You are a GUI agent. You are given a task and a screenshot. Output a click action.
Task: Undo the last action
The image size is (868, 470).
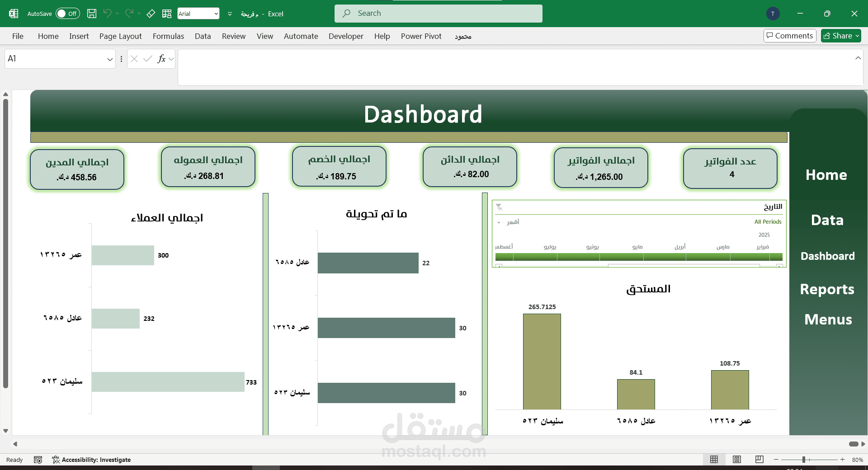(x=107, y=14)
